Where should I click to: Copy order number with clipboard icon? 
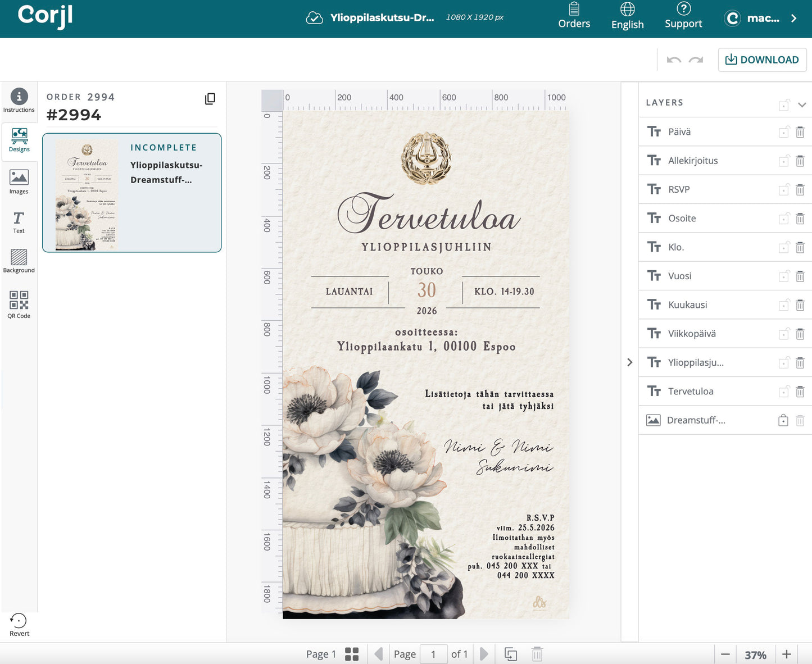coord(210,99)
